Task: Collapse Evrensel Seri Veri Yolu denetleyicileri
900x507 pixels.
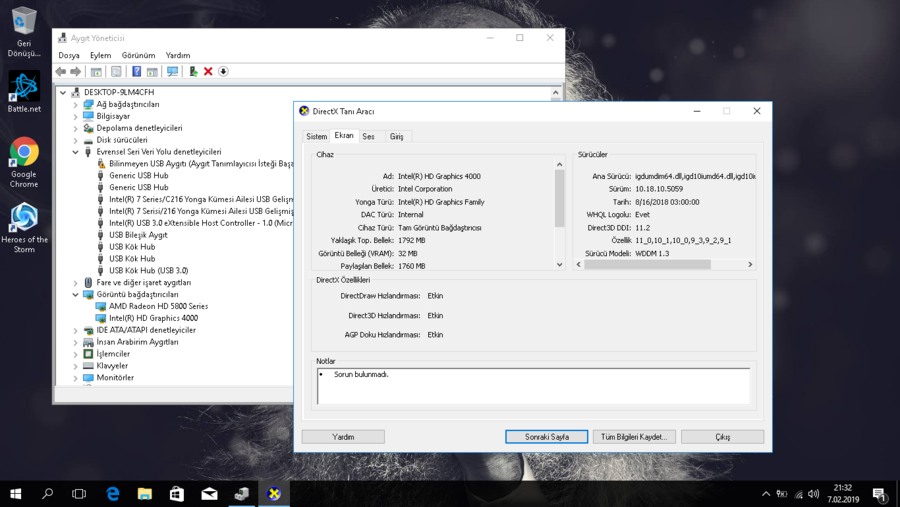Action: point(75,152)
